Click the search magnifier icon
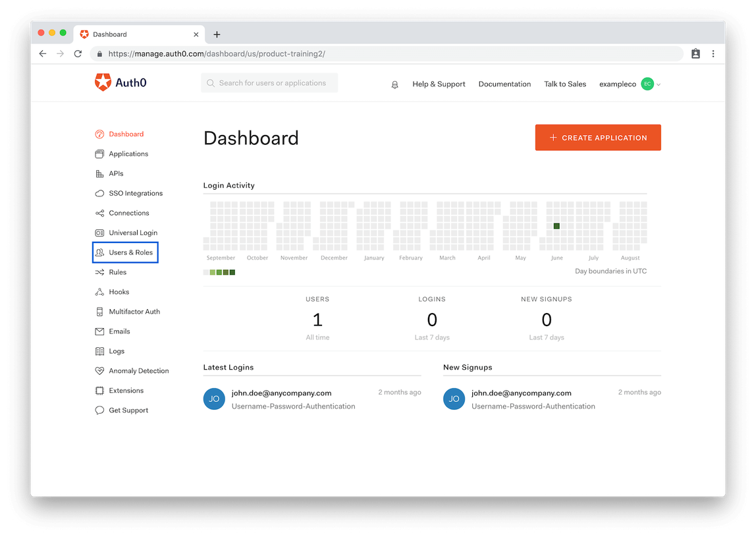Image resolution: width=756 pixels, height=537 pixels. pyautogui.click(x=211, y=83)
